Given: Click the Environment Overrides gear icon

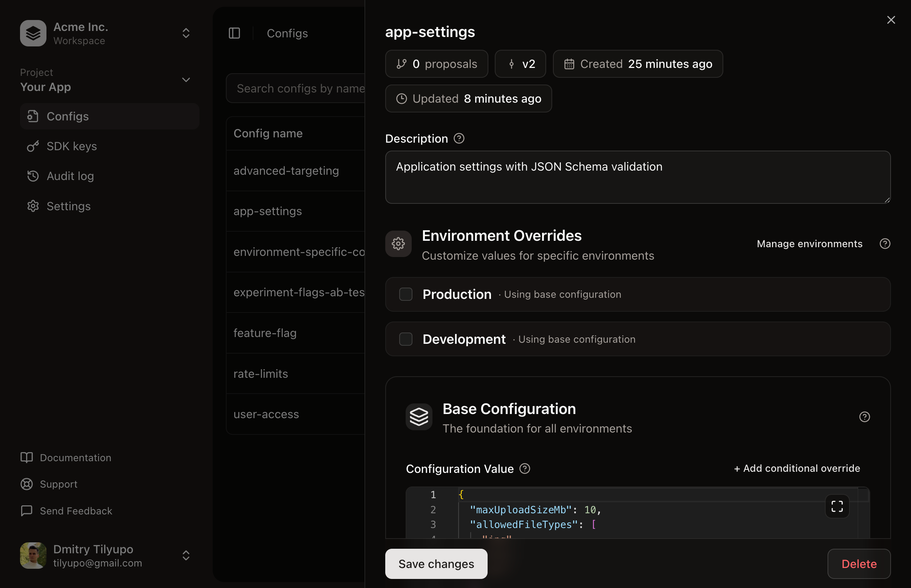Looking at the screenshot, I should (398, 243).
